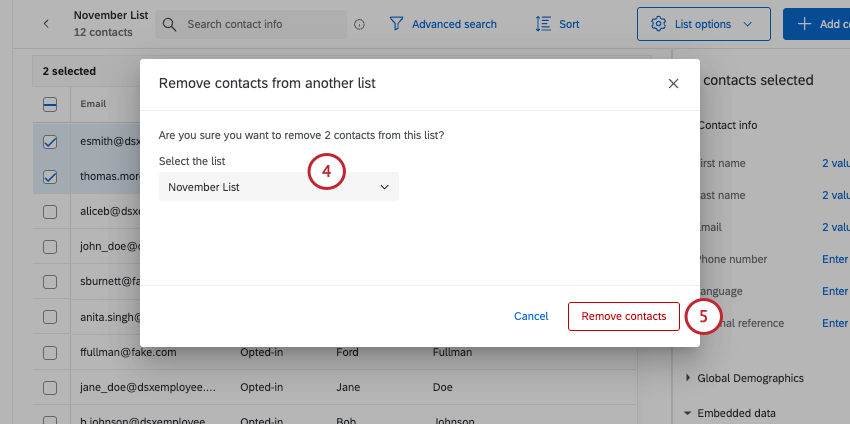Click the plus icon on Add button
This screenshot has width=850, height=424.
804,24
